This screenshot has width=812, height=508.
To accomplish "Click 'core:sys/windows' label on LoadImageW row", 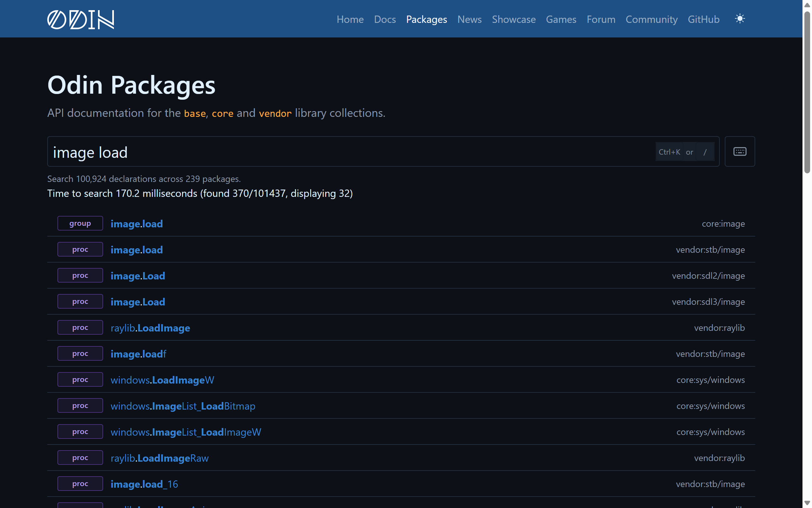I will click(710, 380).
